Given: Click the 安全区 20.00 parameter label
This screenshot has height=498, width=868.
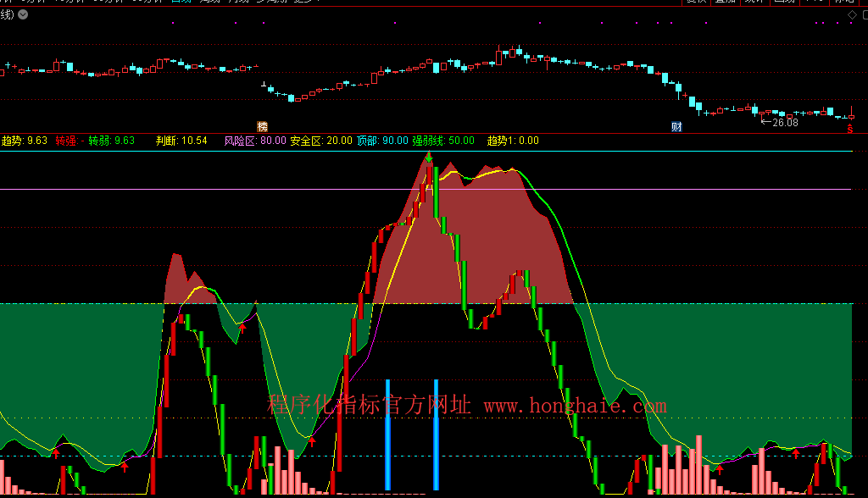Looking at the screenshot, I should [320, 141].
